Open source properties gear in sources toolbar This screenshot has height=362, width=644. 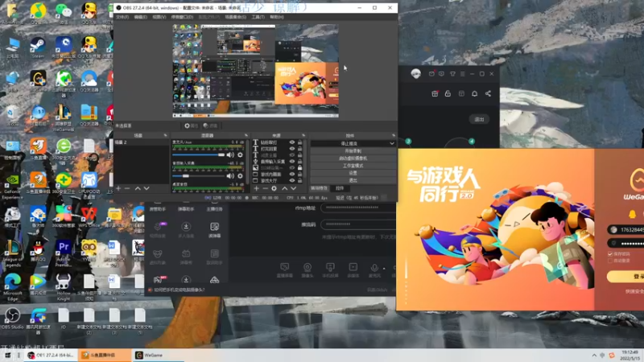[x=274, y=188]
